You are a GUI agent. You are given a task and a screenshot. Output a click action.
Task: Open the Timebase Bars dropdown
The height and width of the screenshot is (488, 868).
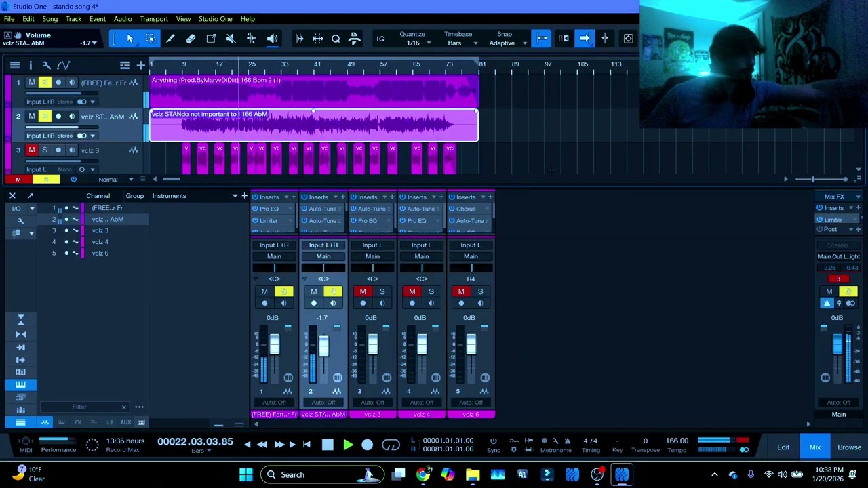[462, 43]
